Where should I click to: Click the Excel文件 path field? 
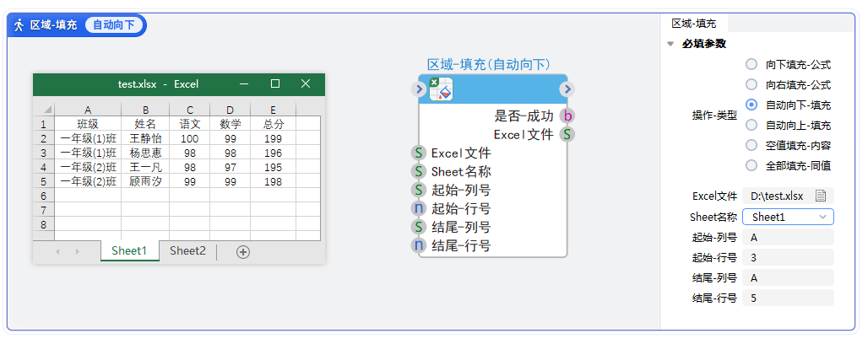click(x=788, y=196)
